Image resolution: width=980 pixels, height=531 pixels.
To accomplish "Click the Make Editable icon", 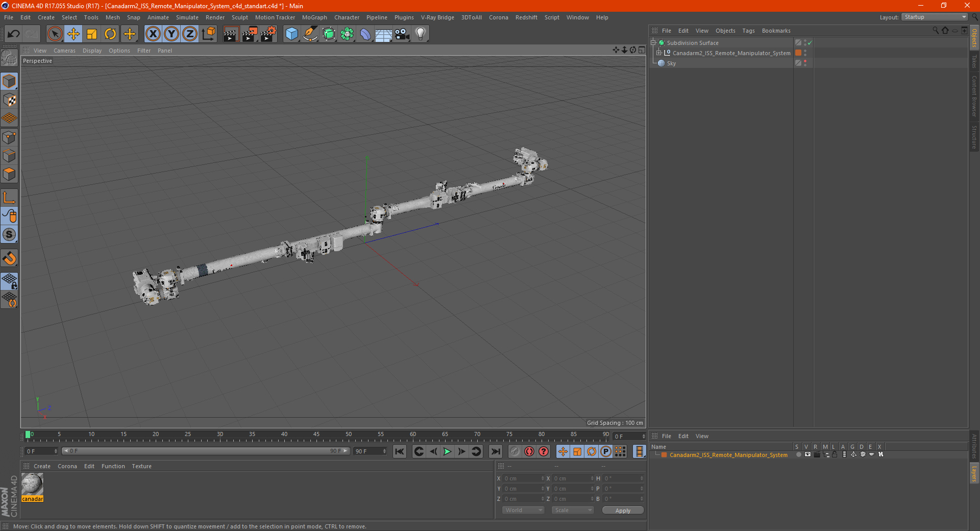I will (9, 58).
